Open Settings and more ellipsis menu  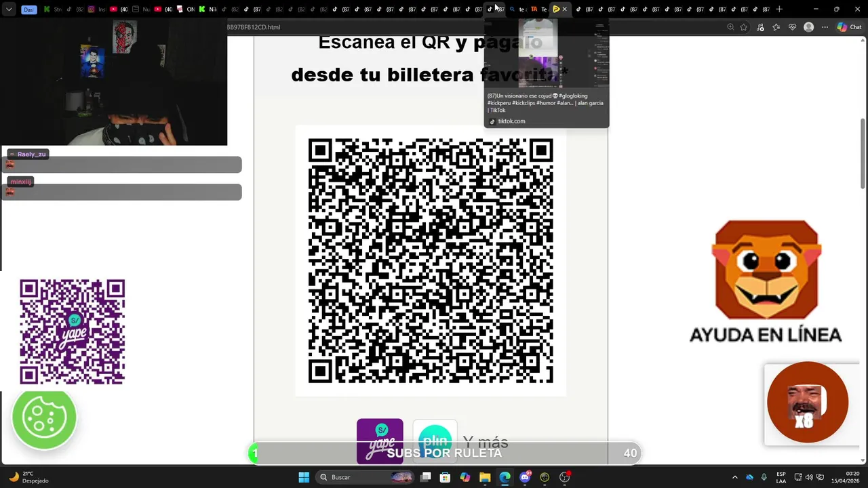(x=825, y=27)
